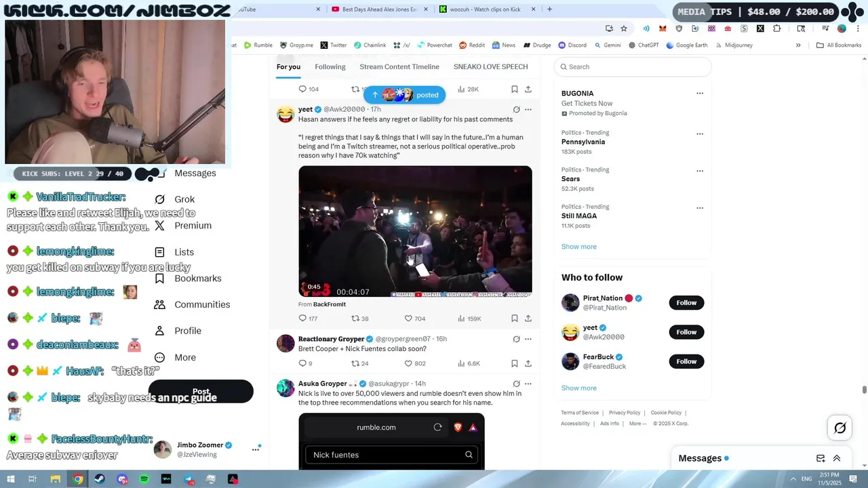Open a new browser tab

pyautogui.click(x=549, y=9)
